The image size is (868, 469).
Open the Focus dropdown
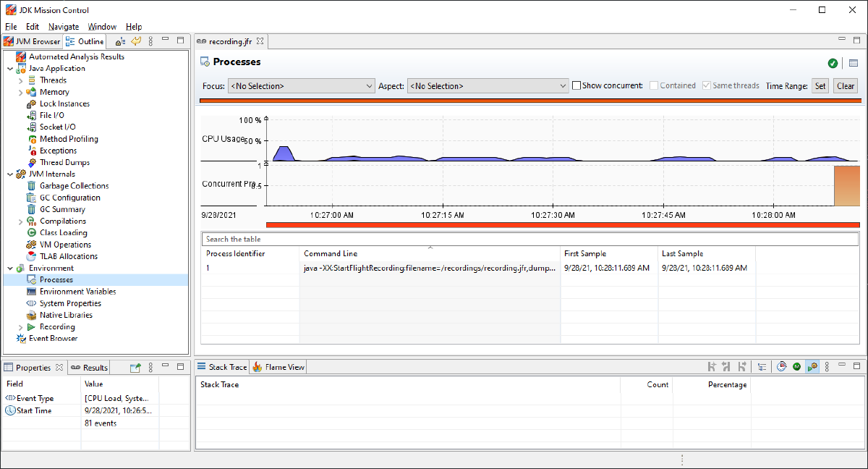coord(301,86)
